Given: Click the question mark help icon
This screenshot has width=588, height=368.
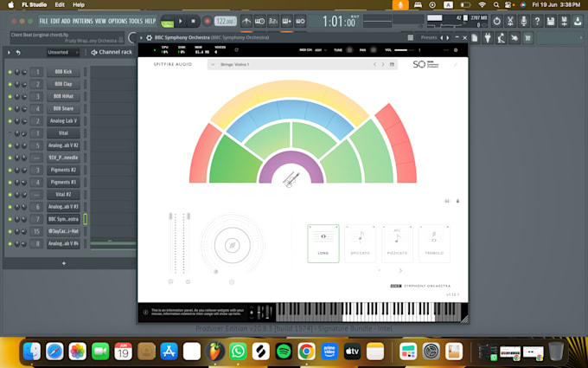Looking at the screenshot, I should (537, 22).
